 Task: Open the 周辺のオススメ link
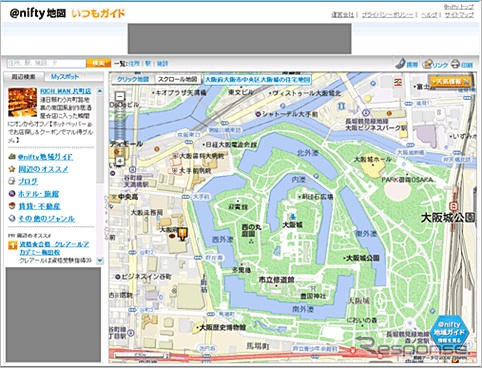[x=43, y=169]
